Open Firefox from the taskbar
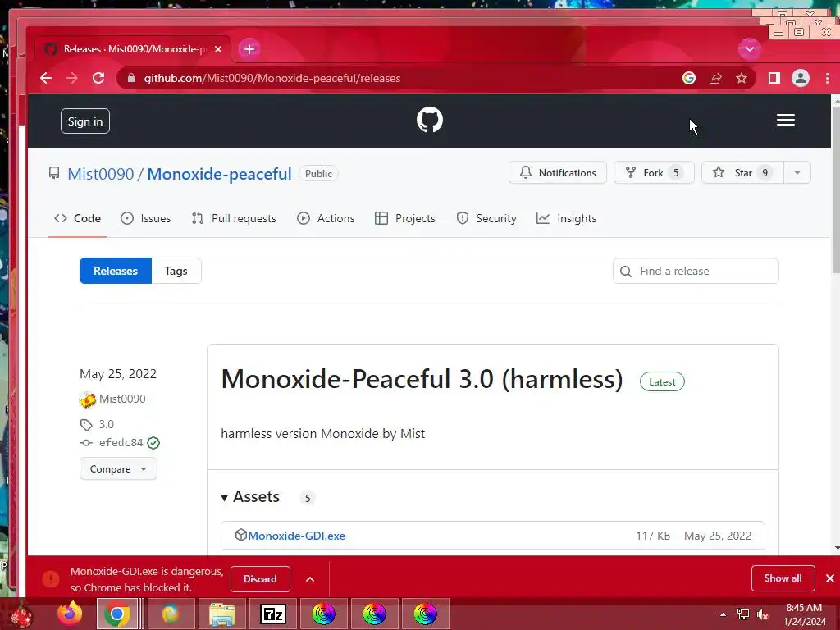The image size is (840, 630). (x=70, y=614)
